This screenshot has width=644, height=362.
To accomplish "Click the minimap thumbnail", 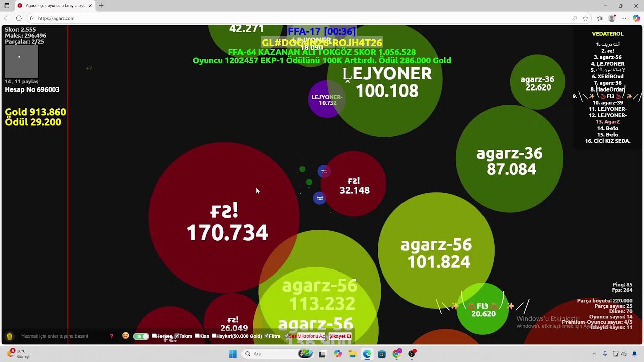I will point(21,62).
